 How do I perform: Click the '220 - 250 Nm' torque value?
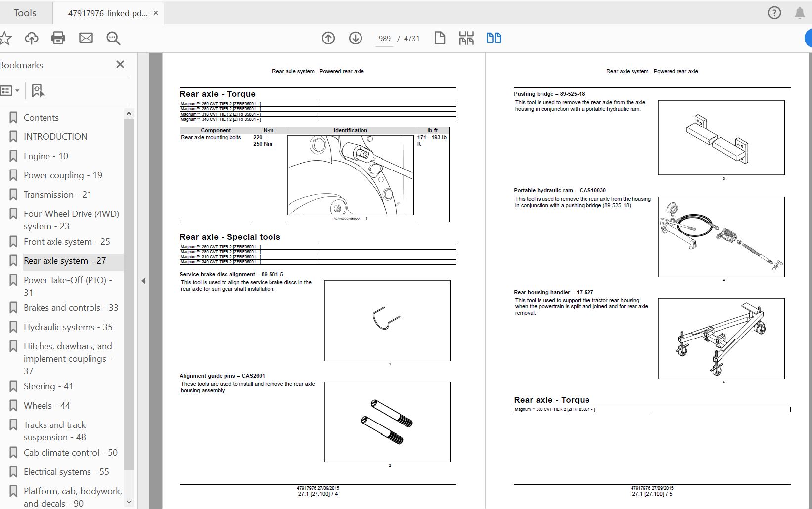[263, 141]
